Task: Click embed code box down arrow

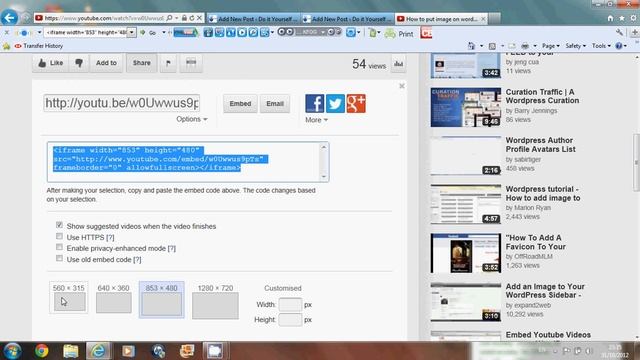Action: 324,176
